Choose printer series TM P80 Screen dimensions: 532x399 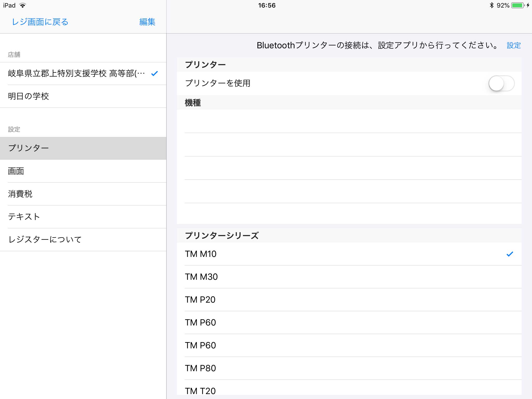[x=349, y=368]
